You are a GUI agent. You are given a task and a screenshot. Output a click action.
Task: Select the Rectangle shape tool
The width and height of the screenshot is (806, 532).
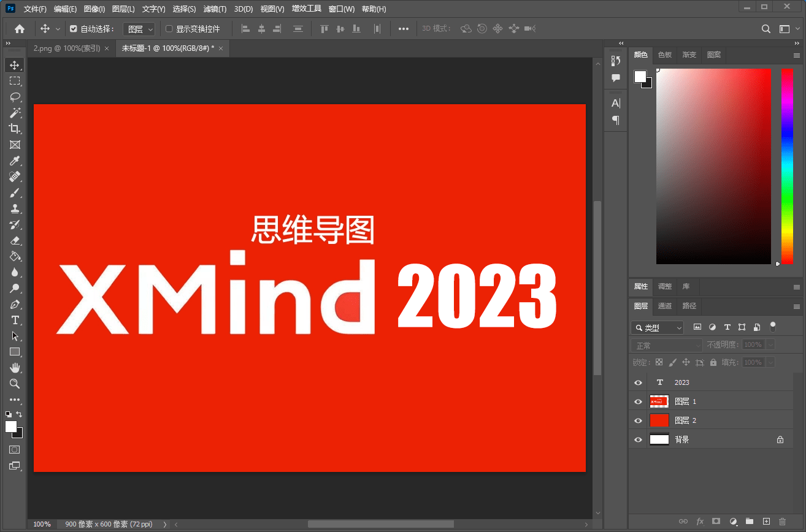point(15,352)
